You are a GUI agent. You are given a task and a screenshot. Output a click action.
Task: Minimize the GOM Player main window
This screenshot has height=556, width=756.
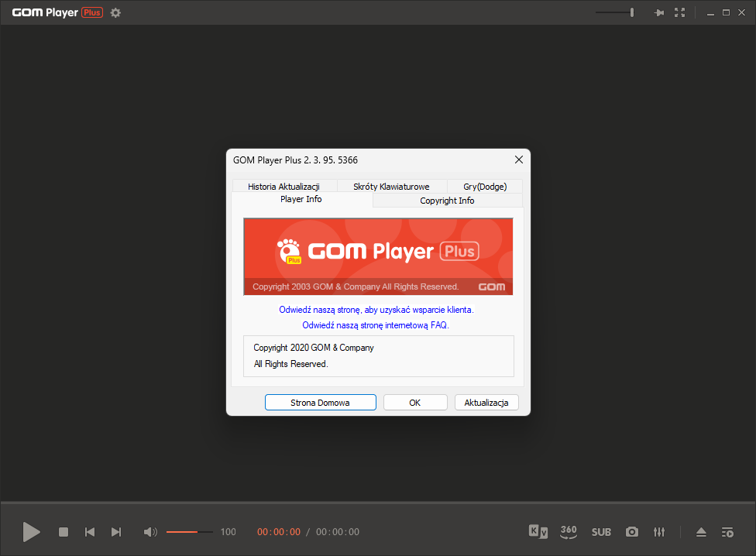point(710,13)
